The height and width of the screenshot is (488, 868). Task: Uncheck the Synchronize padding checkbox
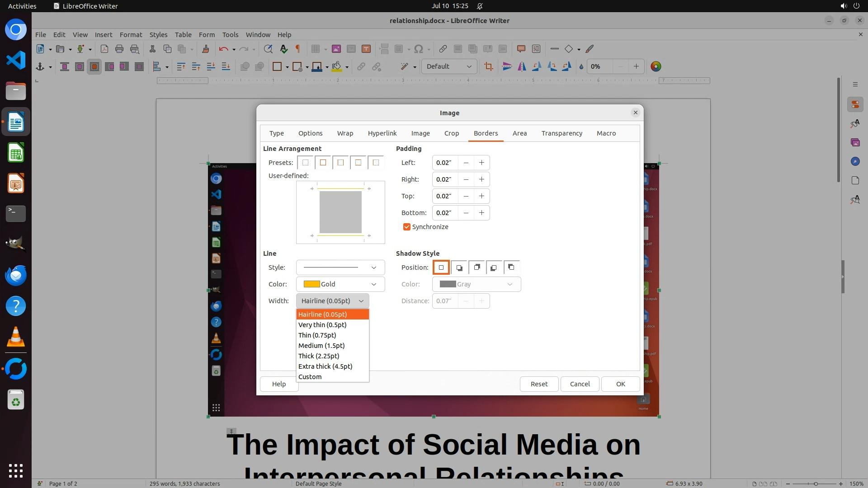pos(406,227)
